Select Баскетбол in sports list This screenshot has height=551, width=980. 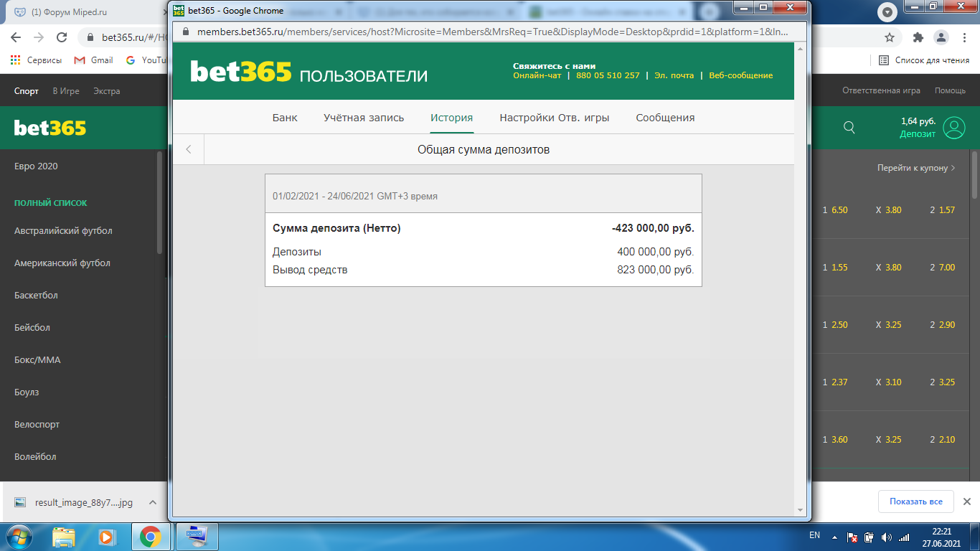point(36,296)
